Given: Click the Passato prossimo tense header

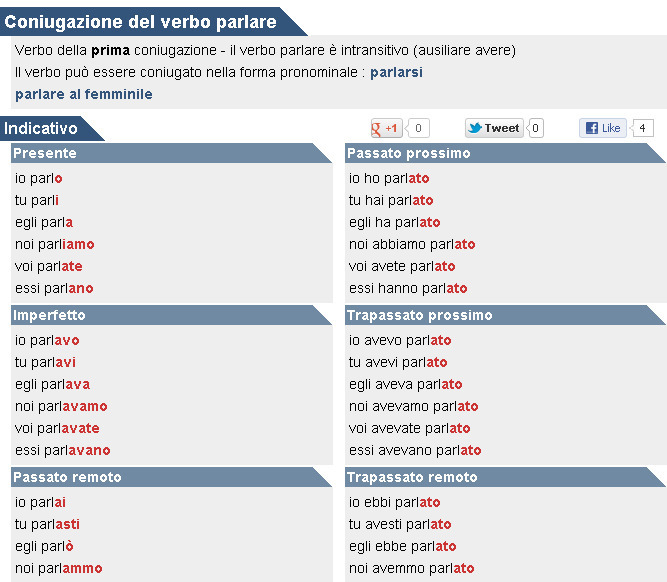Looking at the screenshot, I should pyautogui.click(x=408, y=153).
